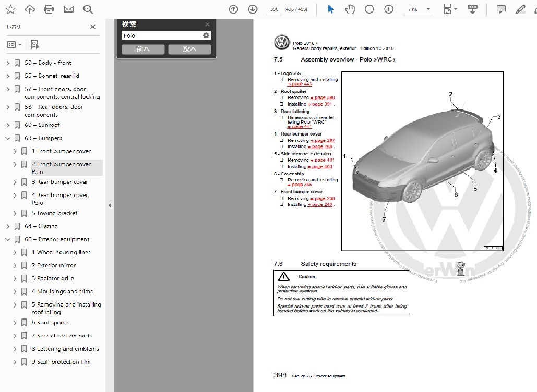
Task: Collapse the navigation pane with the side arrow
Action: [x=110, y=205]
